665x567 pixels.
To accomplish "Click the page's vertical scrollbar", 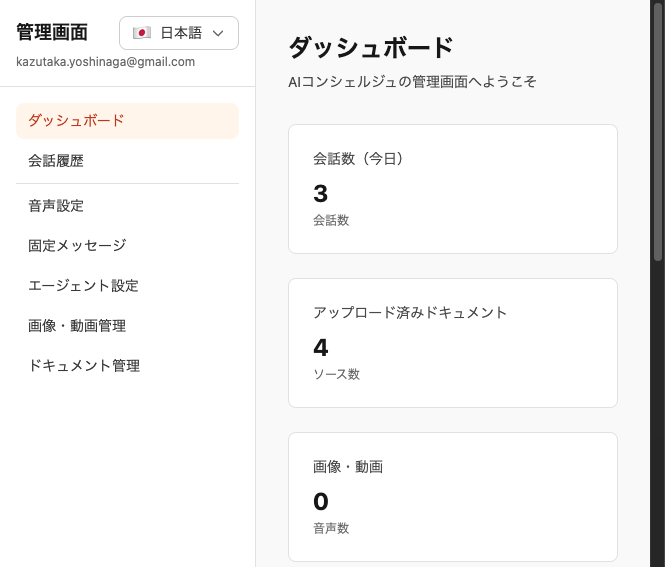I will [657, 130].
